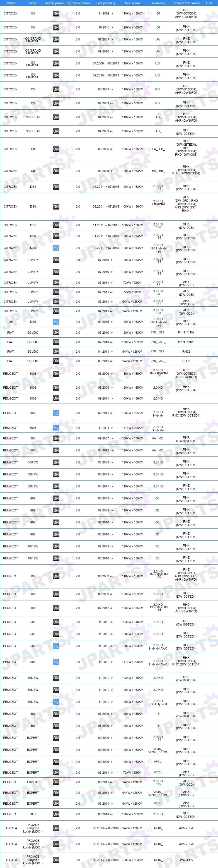
Task: Click the date '06.2006 ->' in Peugeot 807 row
Action: click(x=106, y=714)
